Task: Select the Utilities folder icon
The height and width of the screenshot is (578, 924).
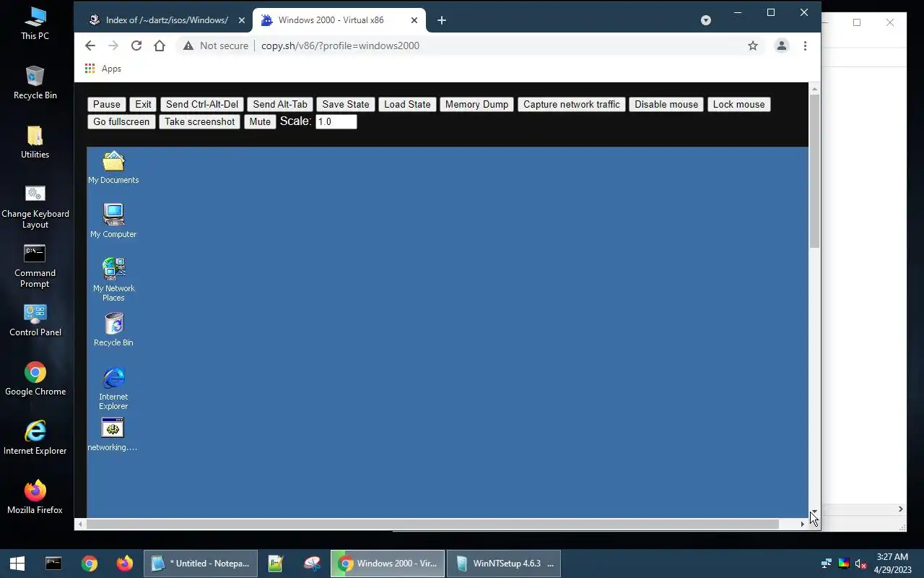Action: click(35, 142)
